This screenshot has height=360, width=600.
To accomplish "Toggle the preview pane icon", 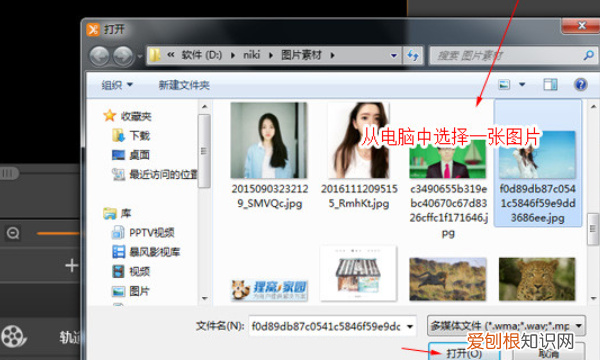I will click(x=550, y=85).
